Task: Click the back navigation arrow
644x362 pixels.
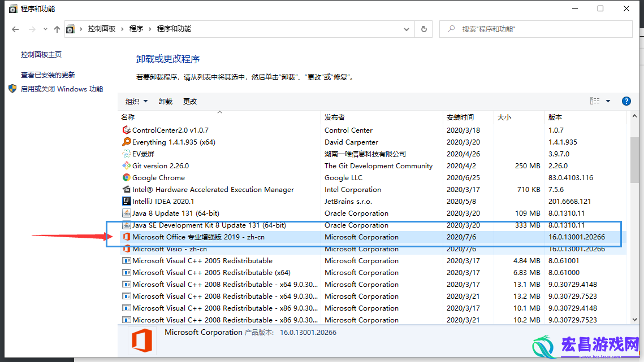Action: click(15, 29)
